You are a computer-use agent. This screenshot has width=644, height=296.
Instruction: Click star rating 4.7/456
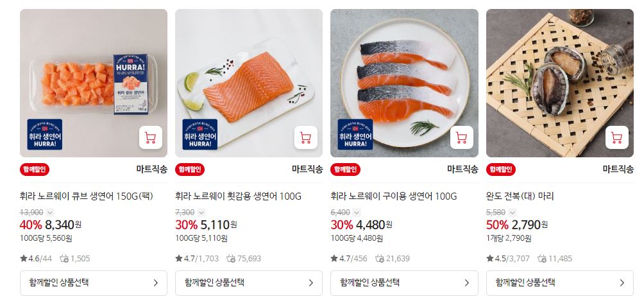coord(349,259)
